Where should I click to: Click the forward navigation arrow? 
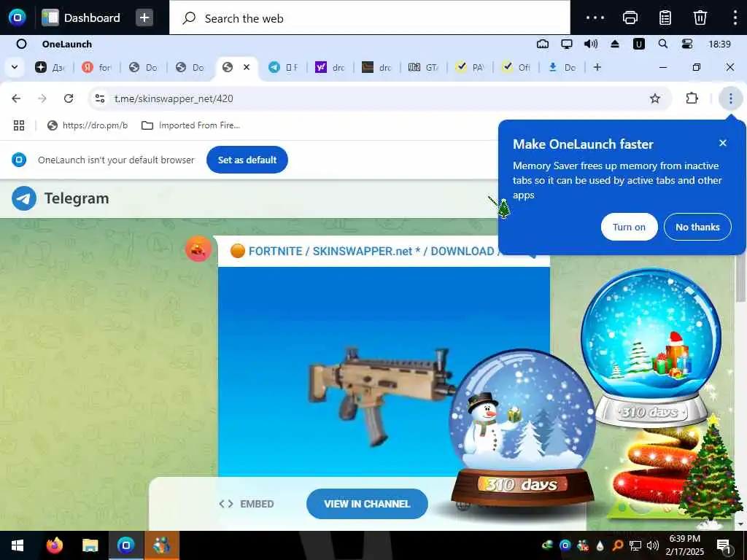(42, 98)
